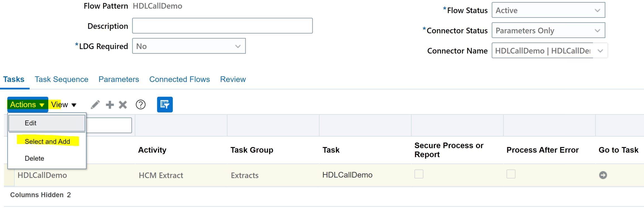Click the edit pencil icon in toolbar
This screenshot has height=209, width=644.
pyautogui.click(x=95, y=105)
